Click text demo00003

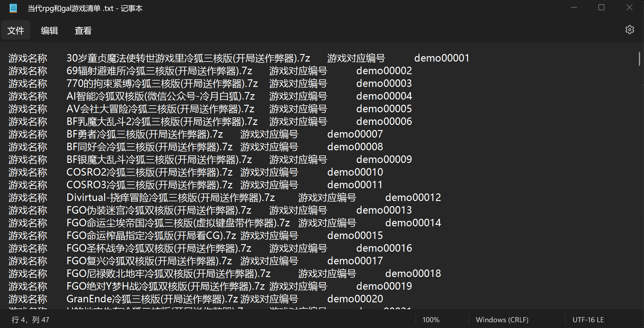tap(384, 83)
